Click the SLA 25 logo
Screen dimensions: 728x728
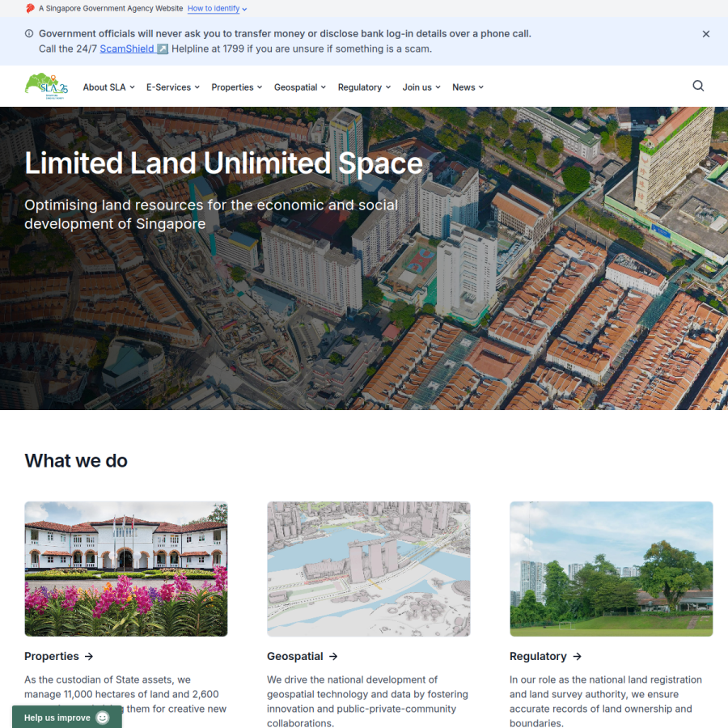point(46,86)
